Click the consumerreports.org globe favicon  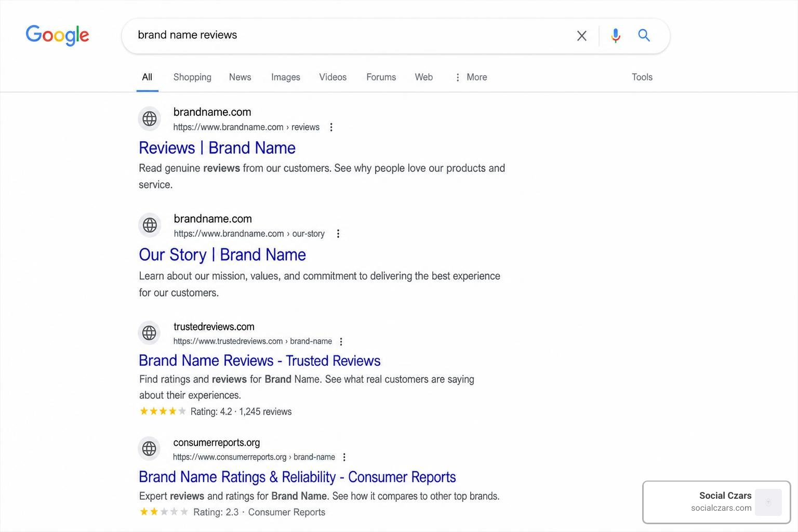click(150, 448)
